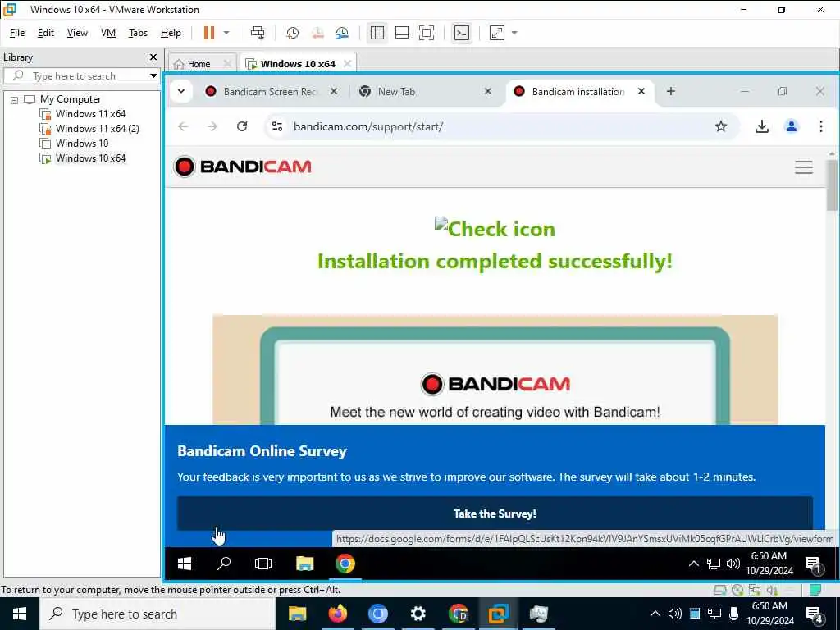The image size is (840, 630).
Task: Collapse the My Computer tree node
Action: tap(15, 99)
